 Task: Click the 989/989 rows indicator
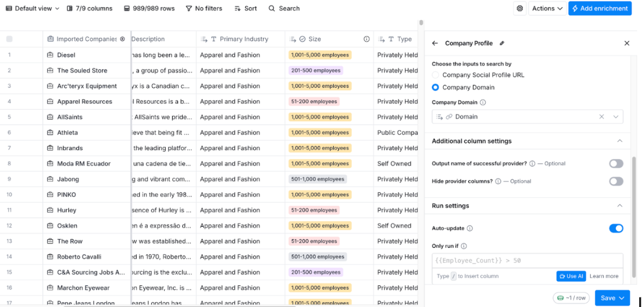point(149,8)
